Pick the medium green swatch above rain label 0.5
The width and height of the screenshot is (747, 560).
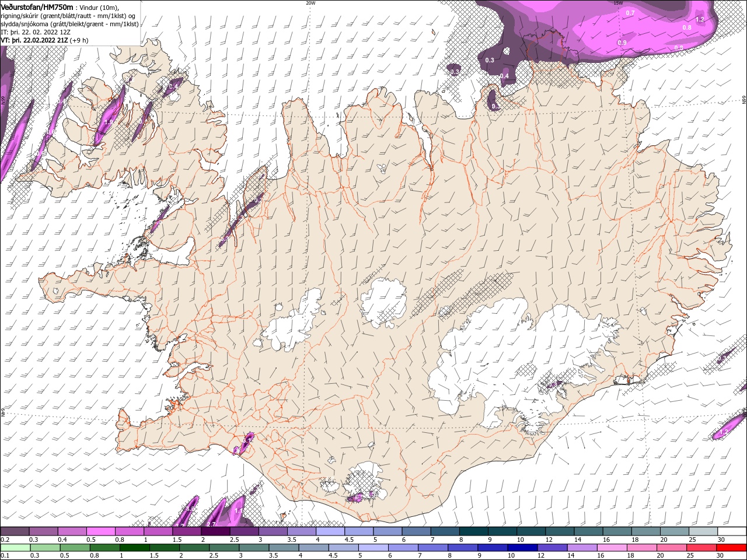75,548
